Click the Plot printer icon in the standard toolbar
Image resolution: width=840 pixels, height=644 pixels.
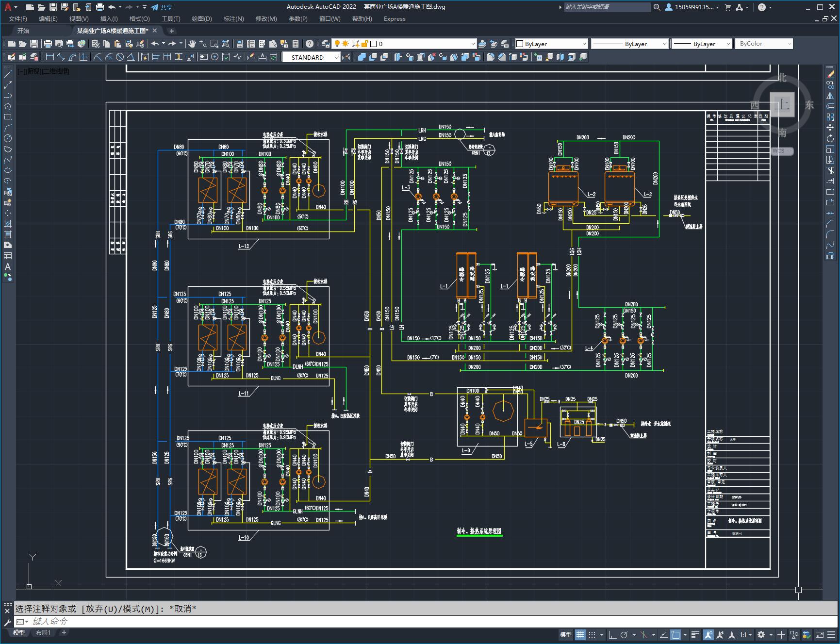point(48,44)
